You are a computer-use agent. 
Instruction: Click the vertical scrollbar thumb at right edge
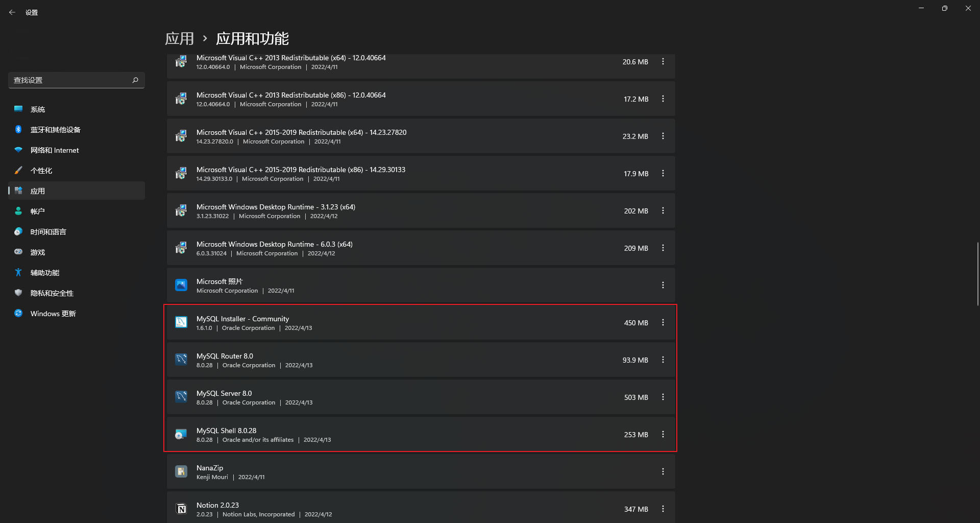click(977, 274)
